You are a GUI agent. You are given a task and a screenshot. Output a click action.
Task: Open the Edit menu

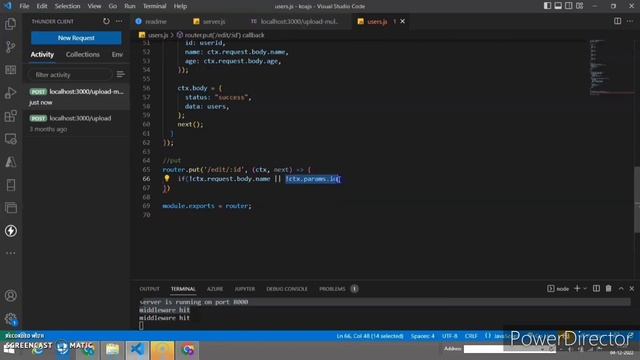(x=42, y=6)
